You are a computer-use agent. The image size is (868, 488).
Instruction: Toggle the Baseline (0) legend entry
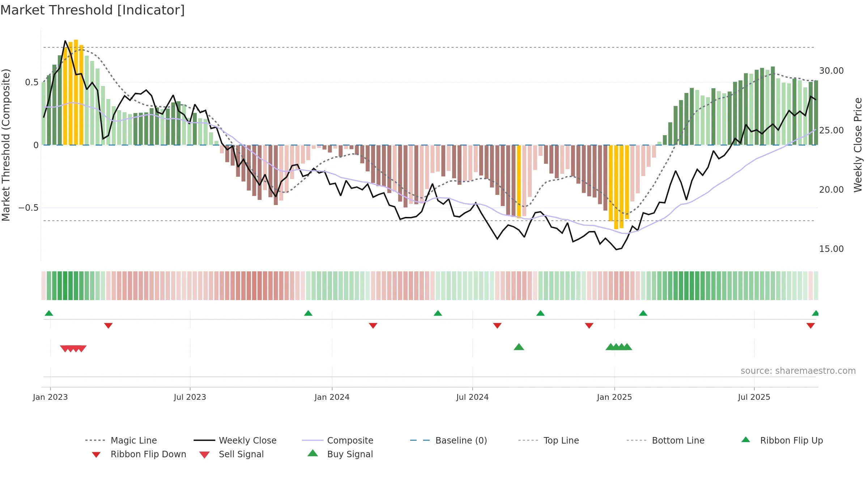[448, 440]
